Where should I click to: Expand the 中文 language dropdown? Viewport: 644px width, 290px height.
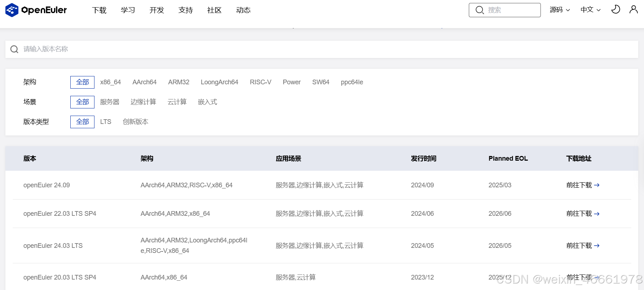click(591, 10)
